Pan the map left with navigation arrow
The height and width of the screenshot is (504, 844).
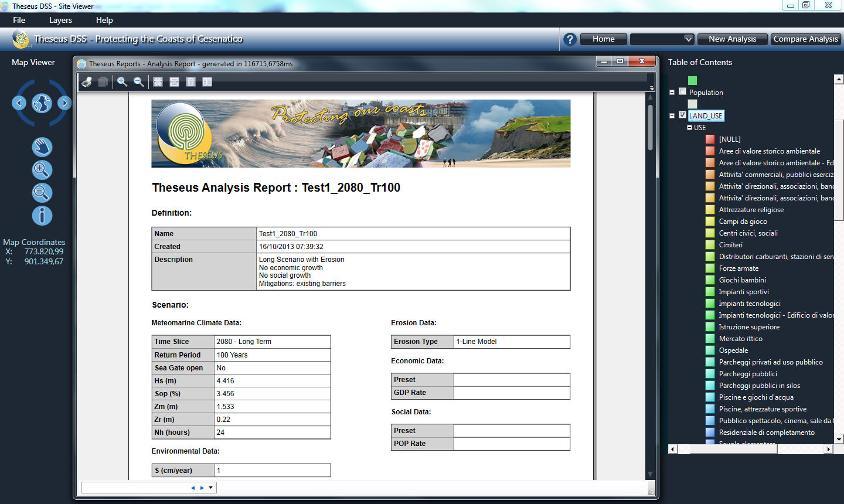(x=19, y=103)
